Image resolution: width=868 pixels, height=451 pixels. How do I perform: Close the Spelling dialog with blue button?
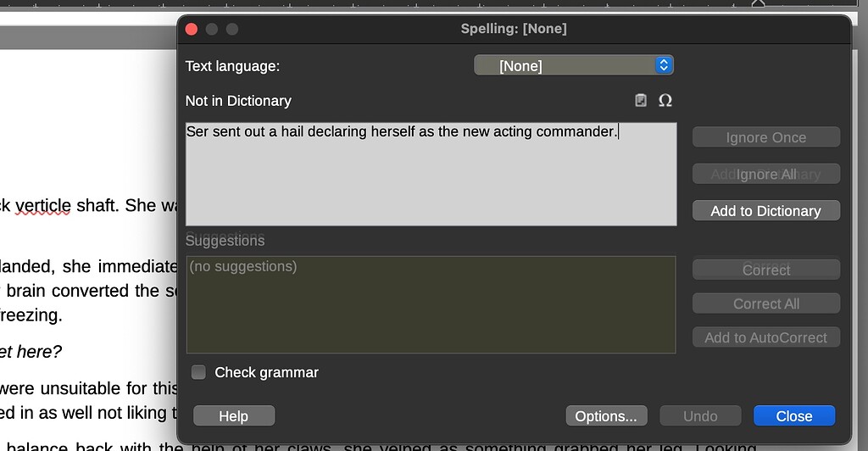click(793, 416)
